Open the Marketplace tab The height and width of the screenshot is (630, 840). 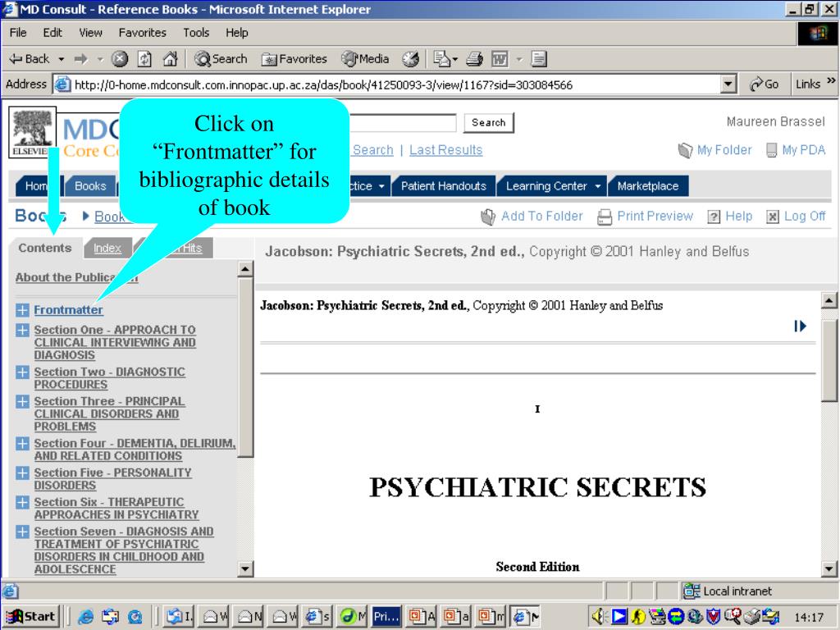tap(648, 186)
